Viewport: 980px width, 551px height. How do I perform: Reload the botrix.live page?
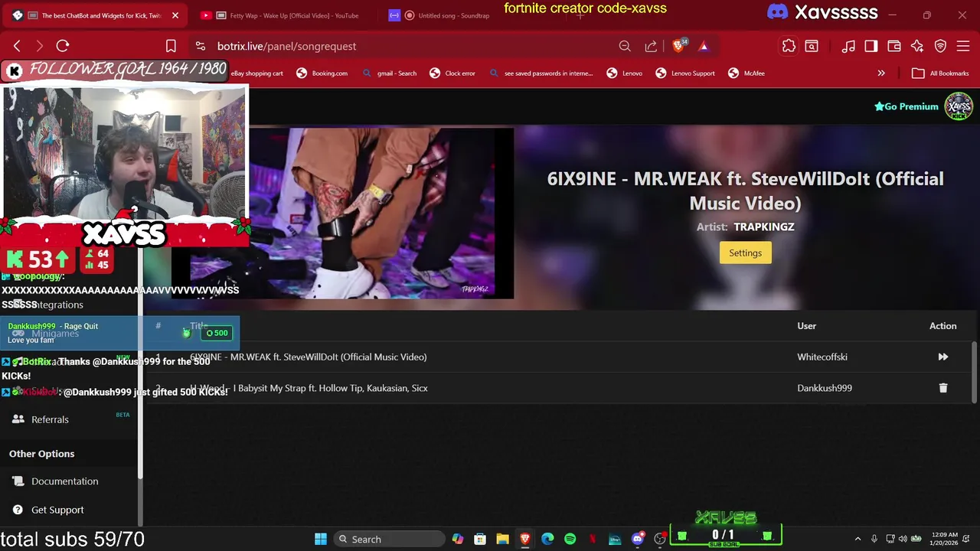point(63,46)
